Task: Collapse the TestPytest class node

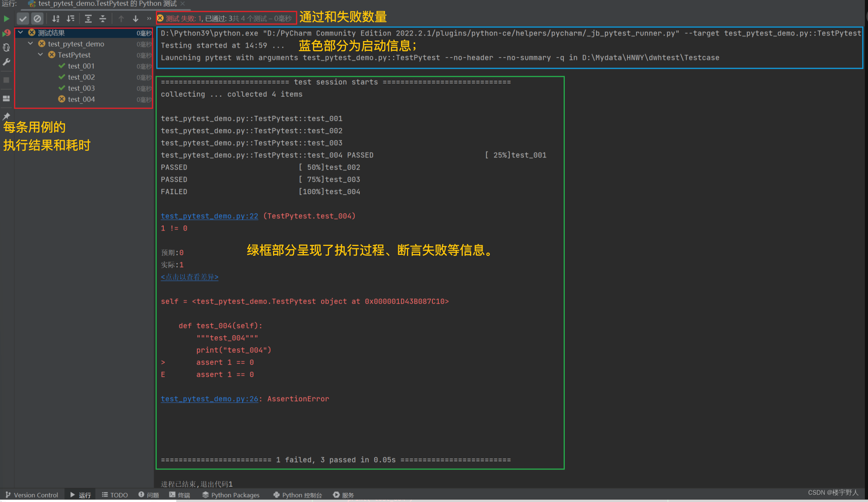Action: pos(40,54)
